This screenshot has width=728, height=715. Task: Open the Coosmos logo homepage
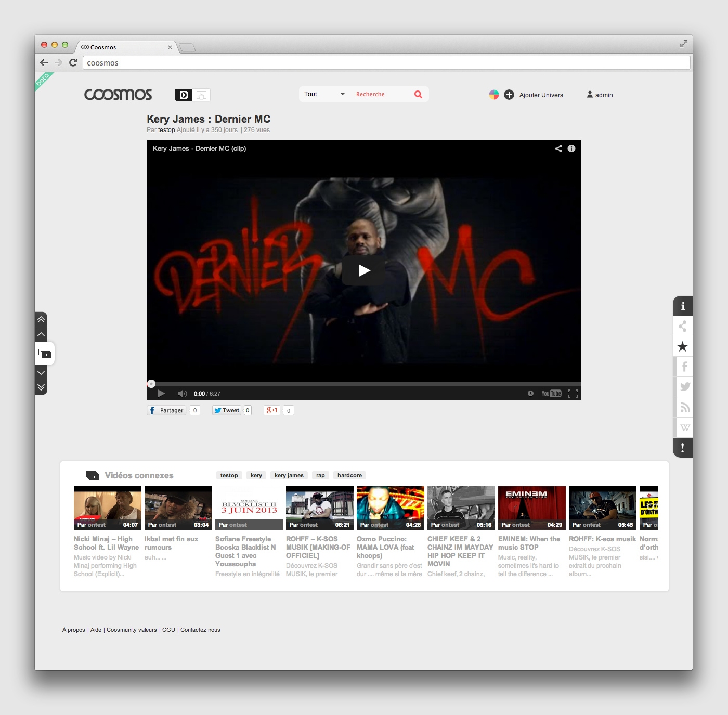tap(118, 95)
